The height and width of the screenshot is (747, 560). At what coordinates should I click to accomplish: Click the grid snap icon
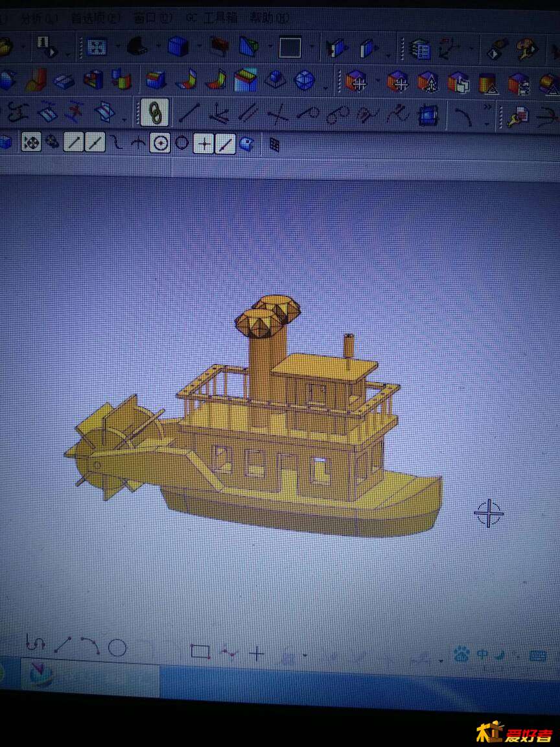[274, 145]
